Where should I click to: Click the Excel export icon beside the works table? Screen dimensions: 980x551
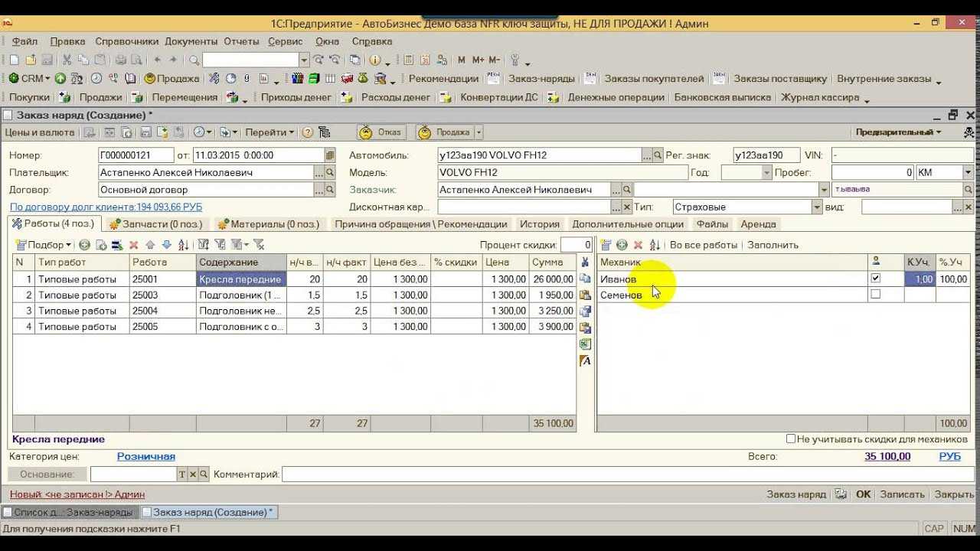[586, 344]
